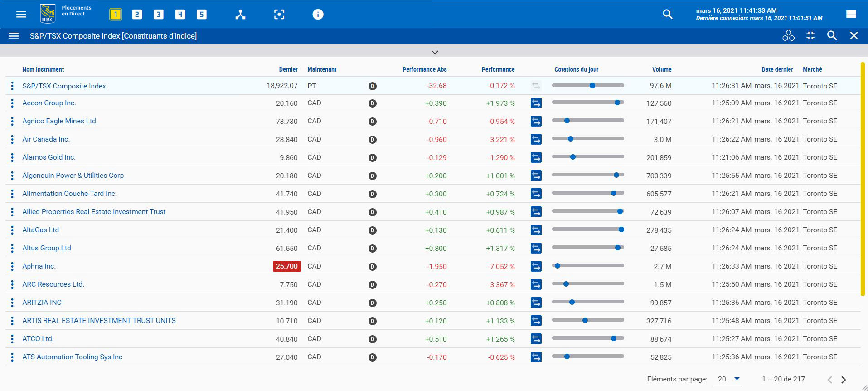Image resolution: width=868 pixels, height=391 pixels.
Task: Click delayed D badge for ARITZIA INC
Action: tap(373, 303)
